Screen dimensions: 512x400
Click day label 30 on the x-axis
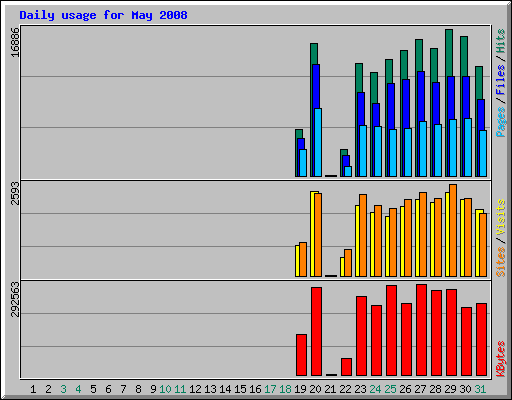[x=465, y=389]
